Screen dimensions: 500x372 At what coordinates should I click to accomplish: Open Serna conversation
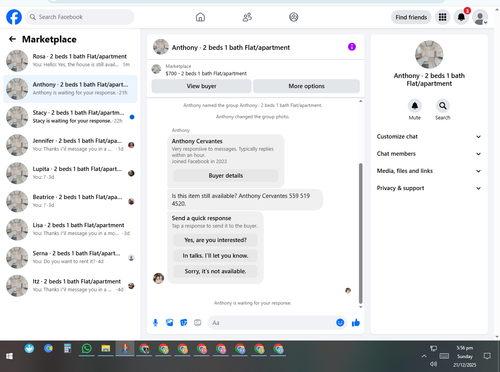tap(70, 258)
